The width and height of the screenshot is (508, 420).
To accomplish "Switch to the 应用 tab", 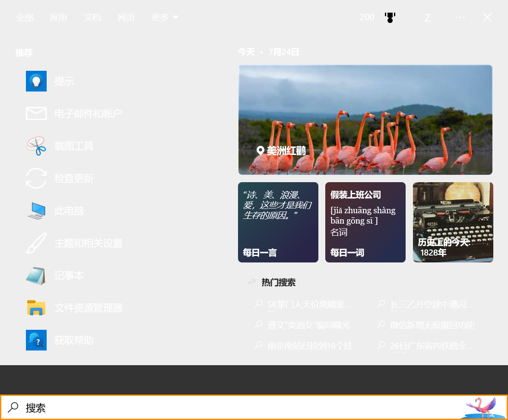I will (x=59, y=18).
